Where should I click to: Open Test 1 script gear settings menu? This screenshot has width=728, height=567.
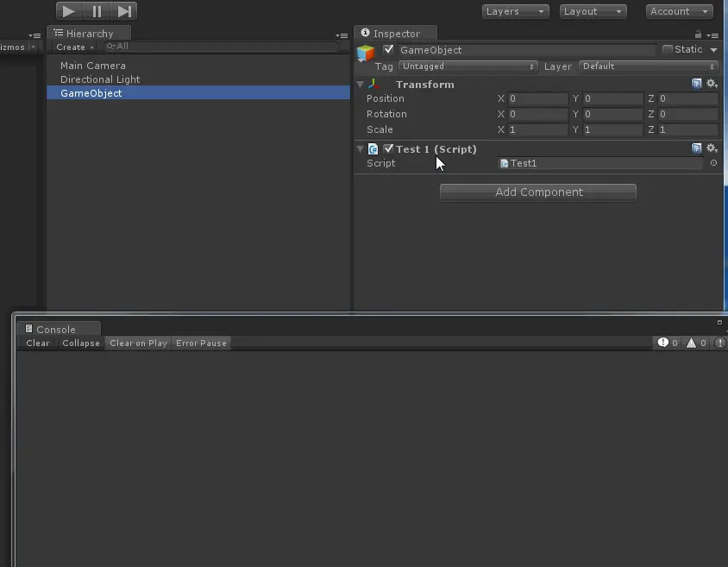(x=712, y=148)
